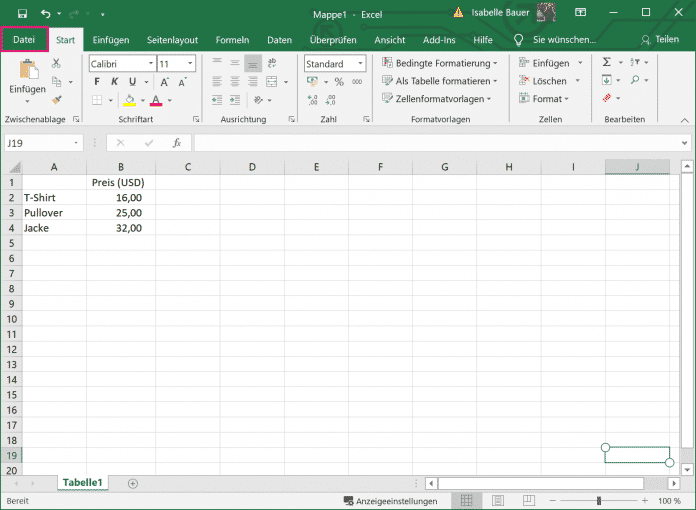
Task: Add a new sheet with plus icon
Action: (133, 483)
